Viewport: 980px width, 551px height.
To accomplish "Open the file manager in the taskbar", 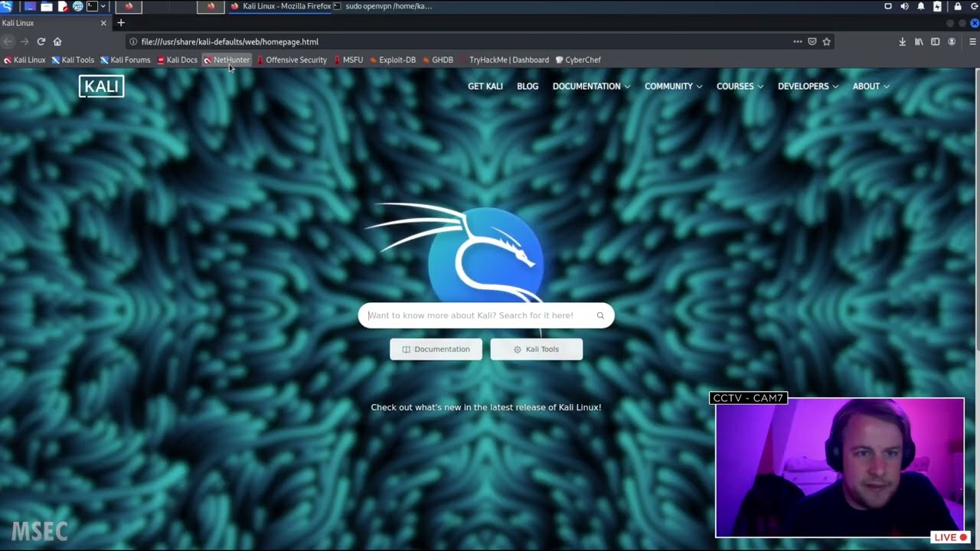I will pyautogui.click(x=47, y=6).
